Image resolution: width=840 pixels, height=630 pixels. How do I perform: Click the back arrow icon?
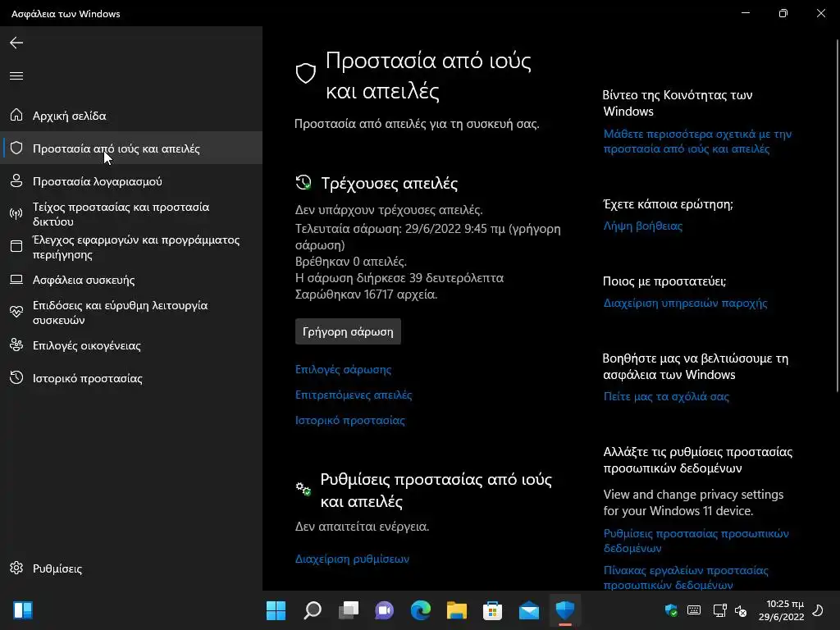pos(16,43)
